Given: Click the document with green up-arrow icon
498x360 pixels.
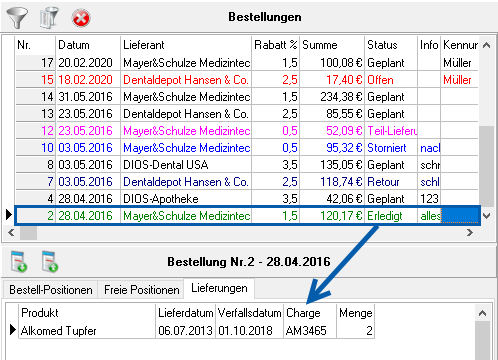Looking at the screenshot, I should [50, 262].
